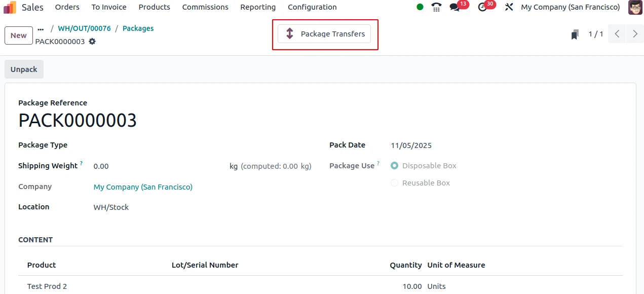Click the Odoo Sales app logo
Screen dimensions: 644x294
[10, 7]
